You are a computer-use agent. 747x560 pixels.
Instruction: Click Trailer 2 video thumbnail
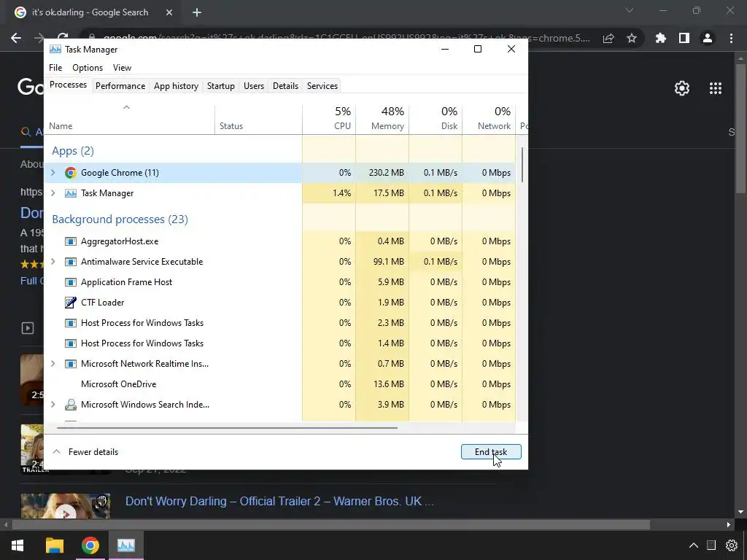point(65,506)
